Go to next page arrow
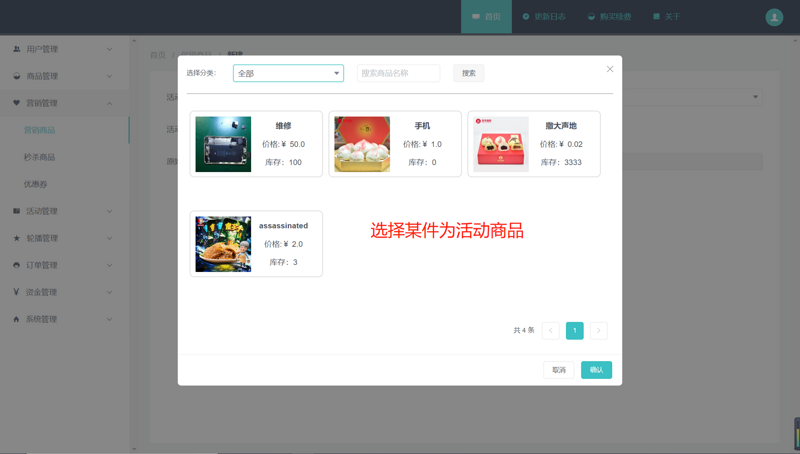The image size is (800, 454). tap(598, 331)
